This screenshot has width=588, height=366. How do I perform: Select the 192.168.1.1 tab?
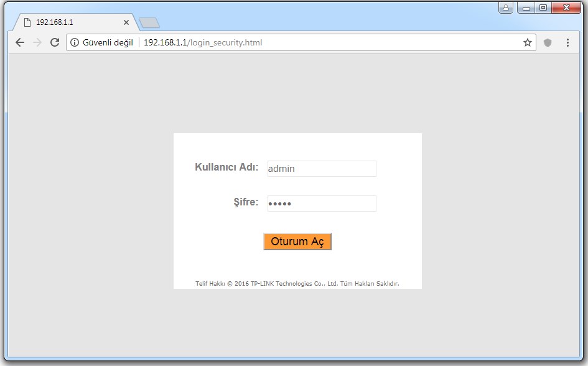coord(68,22)
